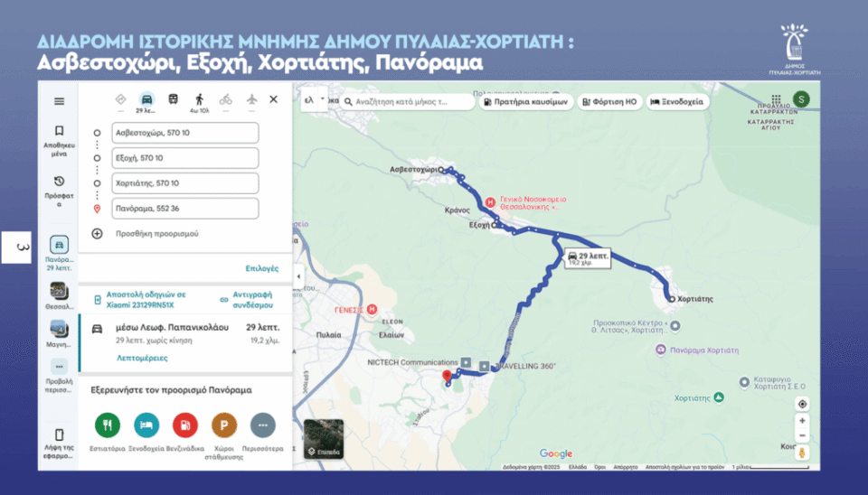The image size is (868, 495).
Task: Open route Λεπτομέρειες link
Action: (142, 358)
